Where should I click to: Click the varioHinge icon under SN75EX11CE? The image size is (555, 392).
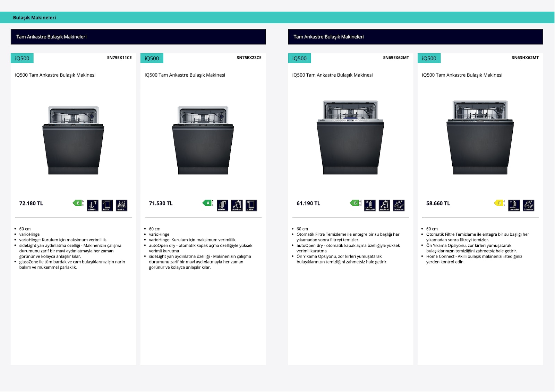tap(93, 205)
